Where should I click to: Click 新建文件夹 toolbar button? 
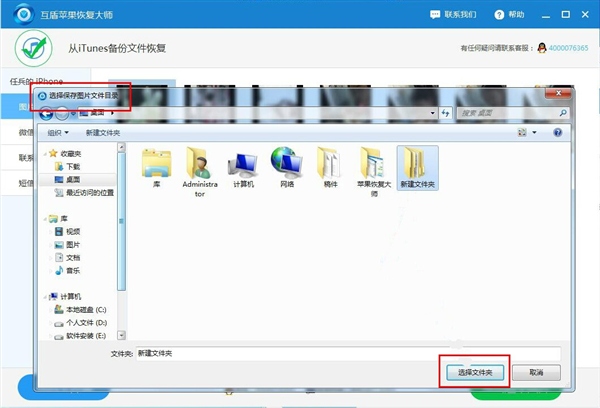click(x=103, y=132)
